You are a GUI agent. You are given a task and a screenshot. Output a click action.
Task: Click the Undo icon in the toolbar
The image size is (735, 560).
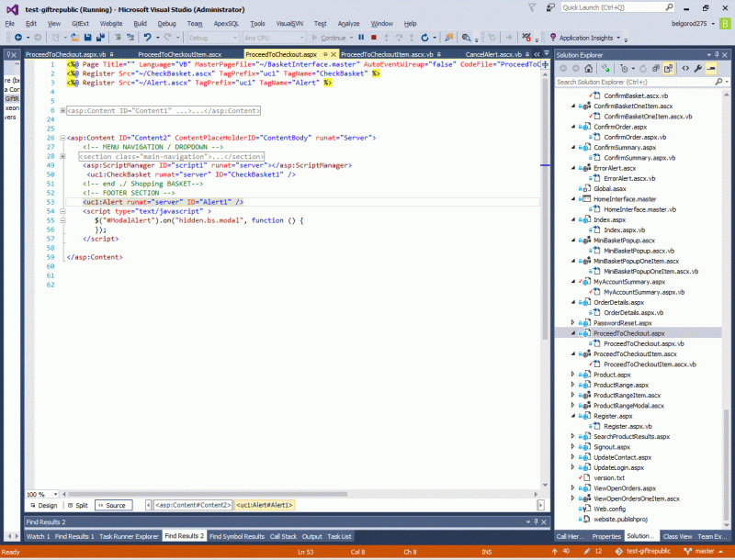tap(147, 38)
